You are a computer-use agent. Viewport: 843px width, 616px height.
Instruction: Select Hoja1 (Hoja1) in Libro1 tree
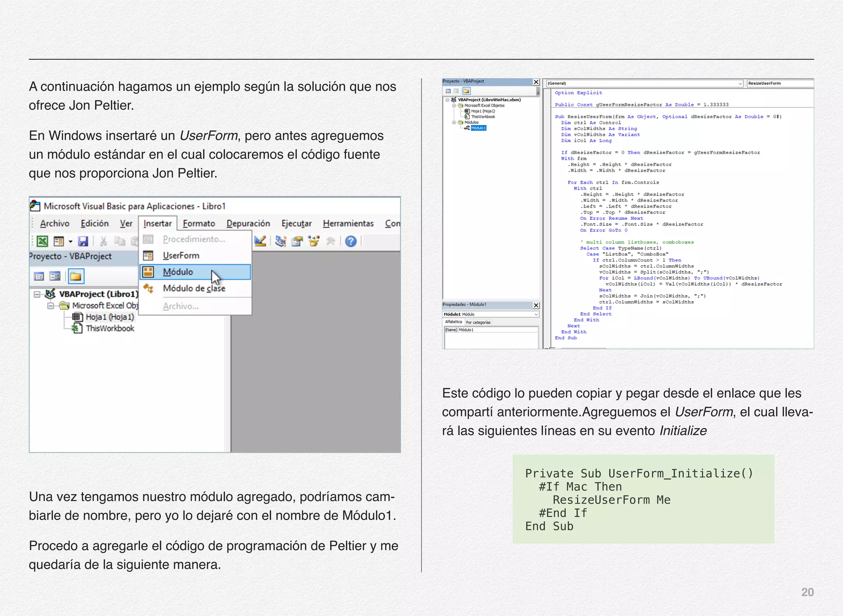click(109, 317)
